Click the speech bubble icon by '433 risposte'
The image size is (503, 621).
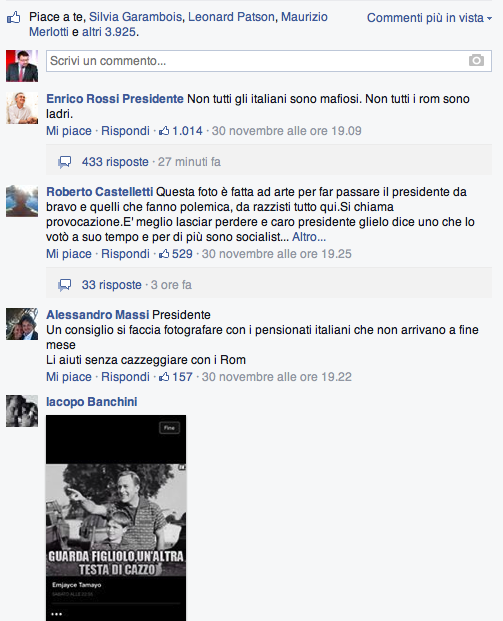[65, 162]
